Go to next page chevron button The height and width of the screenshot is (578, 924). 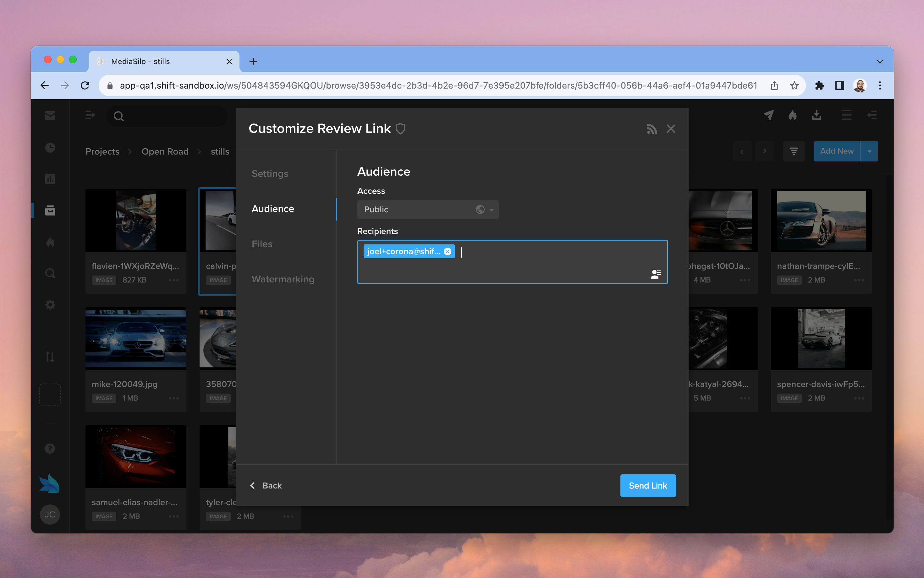click(x=765, y=151)
